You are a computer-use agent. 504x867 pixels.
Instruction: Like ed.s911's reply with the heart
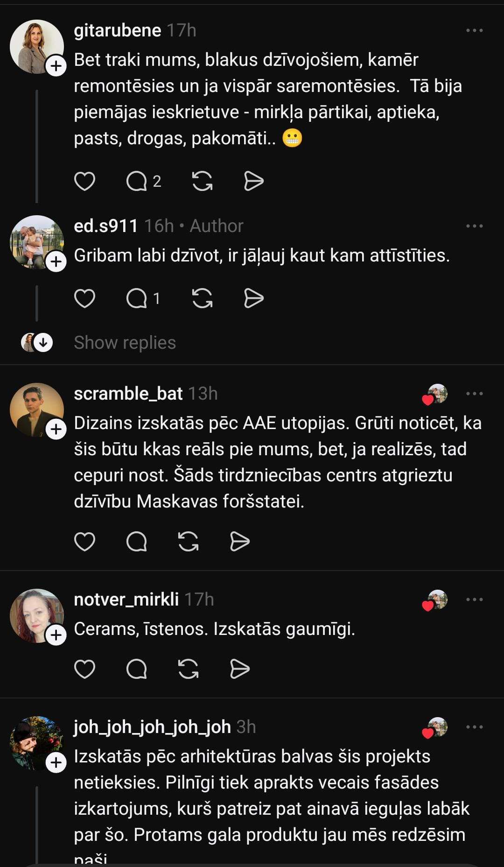pos(84,298)
